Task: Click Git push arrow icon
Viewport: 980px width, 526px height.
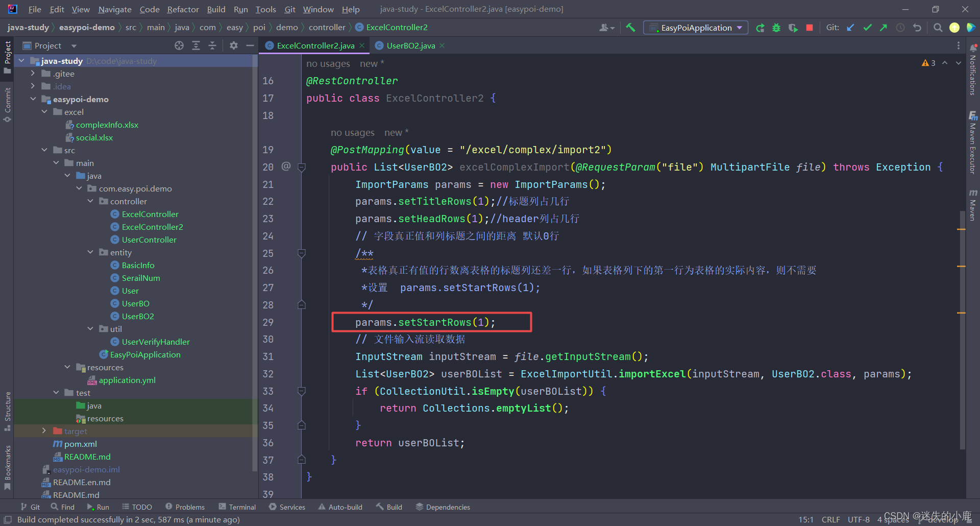Action: click(x=884, y=28)
